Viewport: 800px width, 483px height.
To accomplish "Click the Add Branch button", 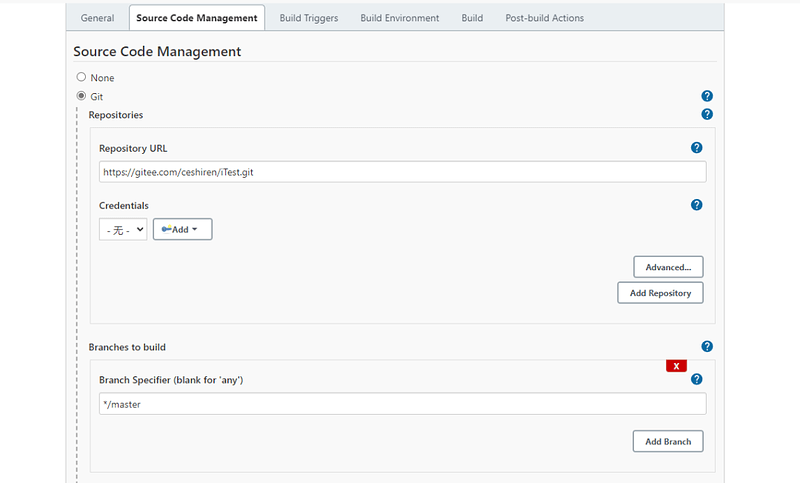I will (x=668, y=441).
